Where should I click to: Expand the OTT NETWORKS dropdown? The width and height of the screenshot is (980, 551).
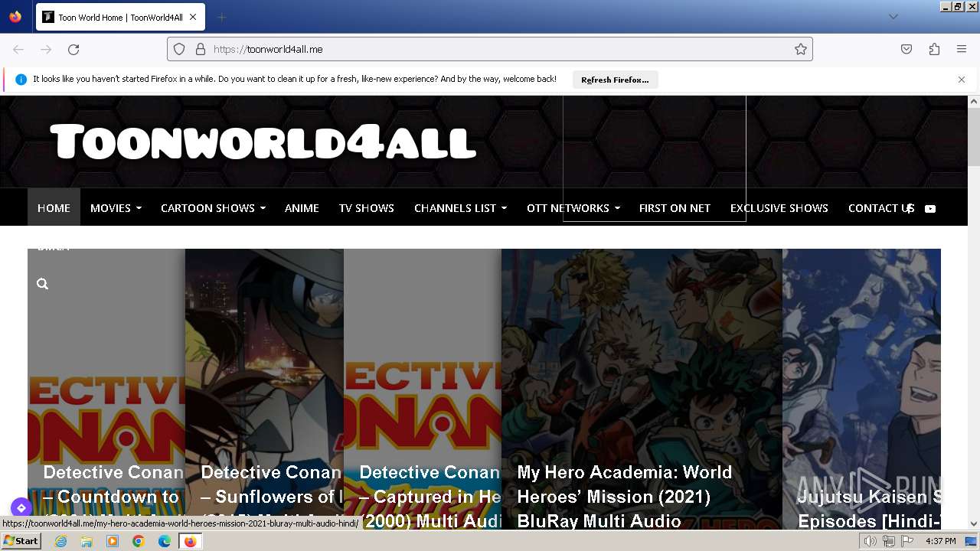[573, 207]
